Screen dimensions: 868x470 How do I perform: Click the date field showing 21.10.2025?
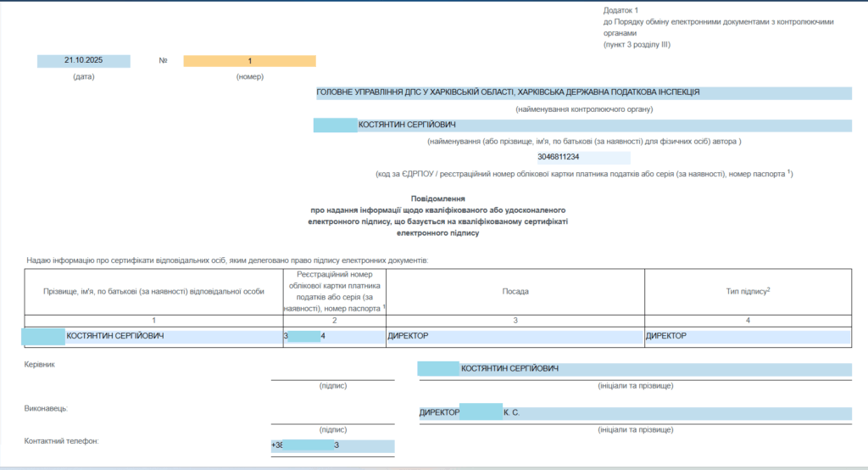(x=83, y=61)
